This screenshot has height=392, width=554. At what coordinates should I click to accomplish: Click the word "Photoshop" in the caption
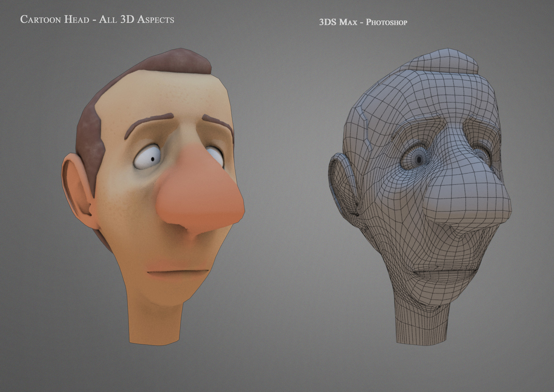(x=386, y=22)
